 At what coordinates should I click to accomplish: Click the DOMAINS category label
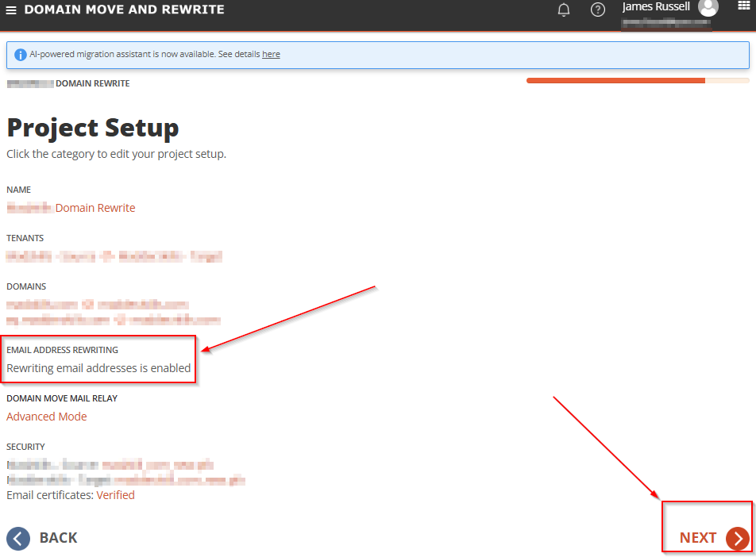[26, 286]
